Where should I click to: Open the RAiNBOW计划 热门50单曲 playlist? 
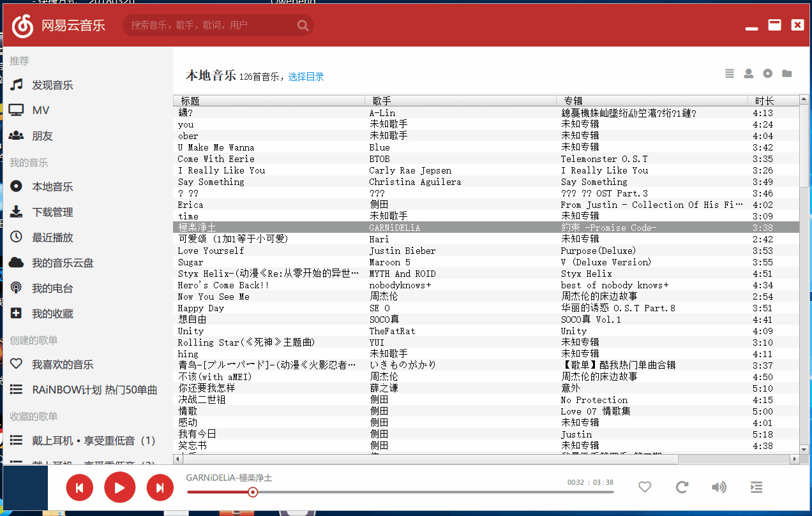(x=94, y=390)
